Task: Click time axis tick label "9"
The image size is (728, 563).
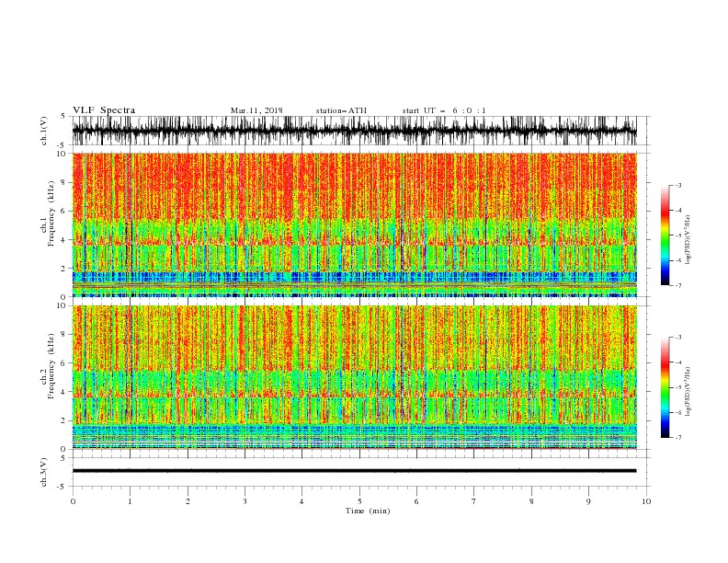Action: click(588, 501)
